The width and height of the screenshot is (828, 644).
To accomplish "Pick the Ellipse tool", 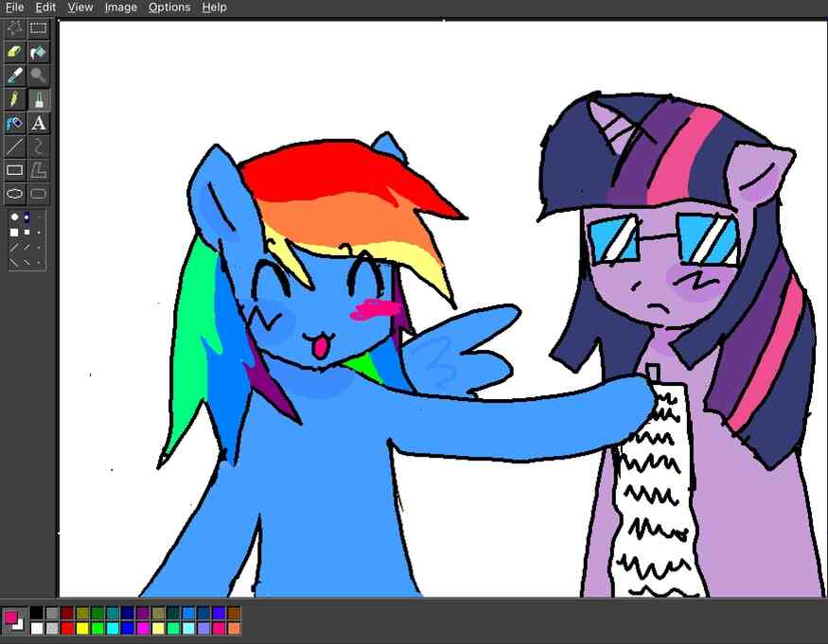I will 15,194.
